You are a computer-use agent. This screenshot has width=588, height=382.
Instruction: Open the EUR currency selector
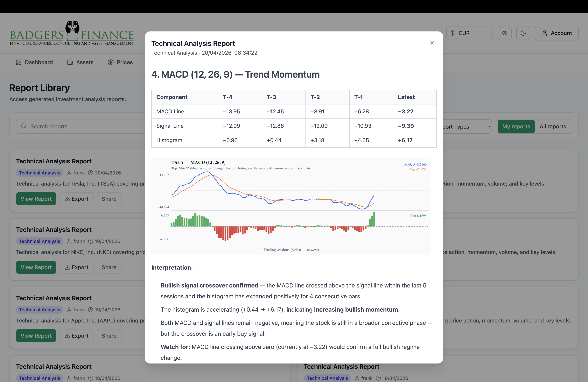[469, 33]
